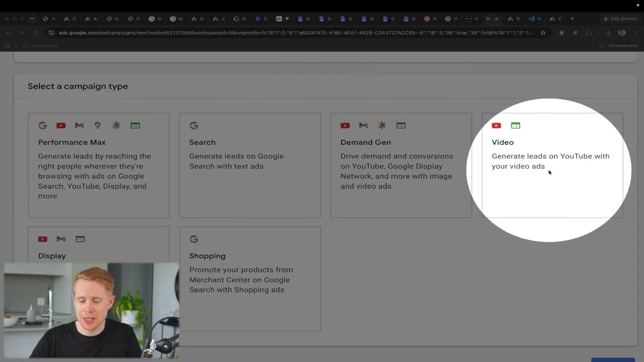644x362 pixels.
Task: Click the Google G icon in Shopping card
Action: (x=194, y=239)
